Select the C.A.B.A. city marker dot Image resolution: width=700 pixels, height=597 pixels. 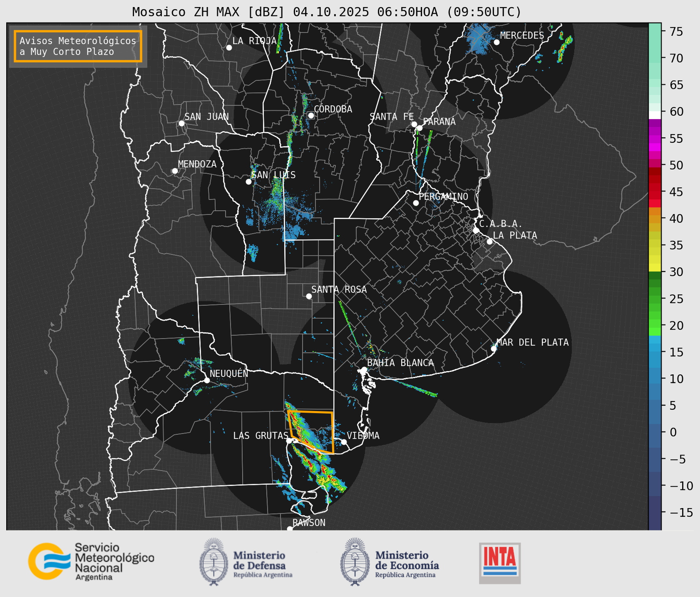(x=476, y=230)
